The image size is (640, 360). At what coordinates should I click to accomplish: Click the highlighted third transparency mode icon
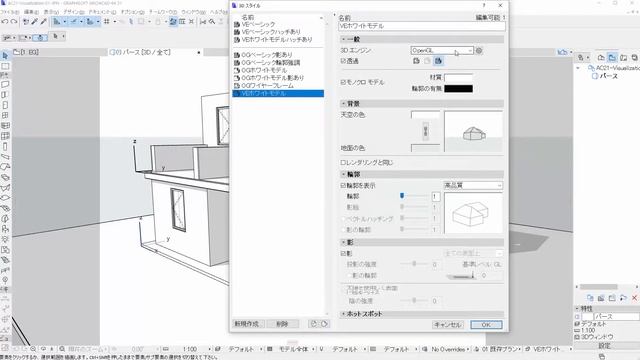438,61
